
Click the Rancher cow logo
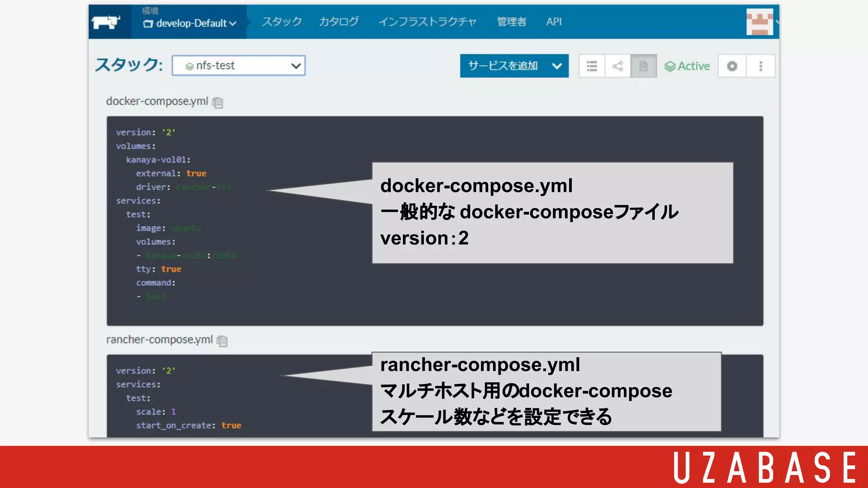coord(106,22)
